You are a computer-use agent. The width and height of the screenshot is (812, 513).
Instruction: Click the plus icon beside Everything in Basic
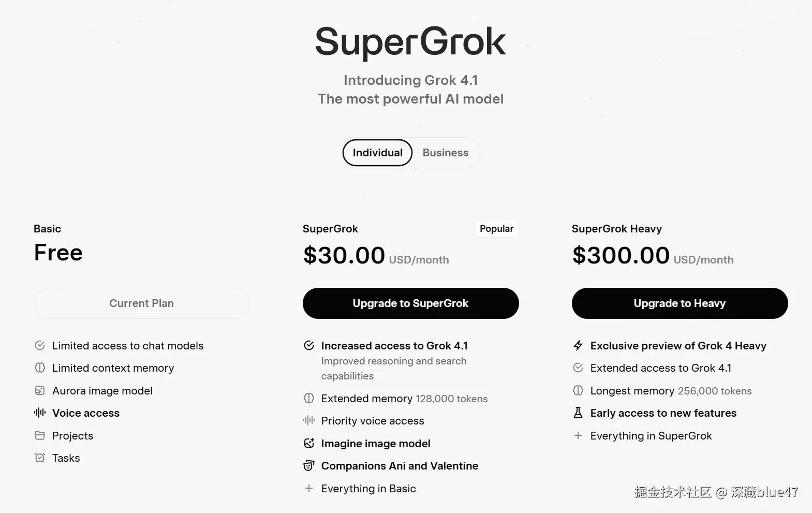[309, 488]
